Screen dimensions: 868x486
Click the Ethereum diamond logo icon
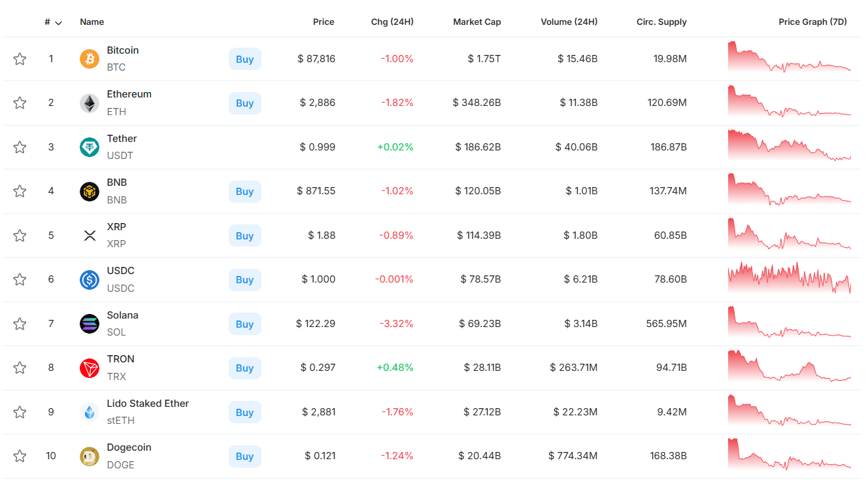click(x=90, y=103)
